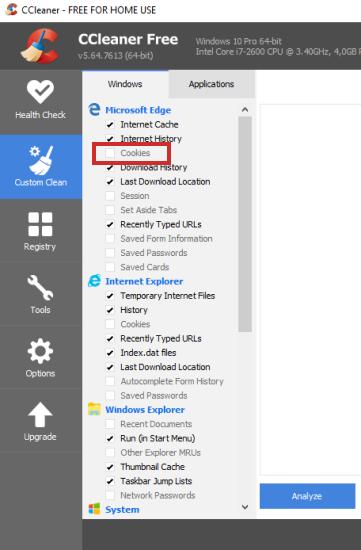
Task: Click the CCleaner logo in the header
Action: (x=39, y=46)
